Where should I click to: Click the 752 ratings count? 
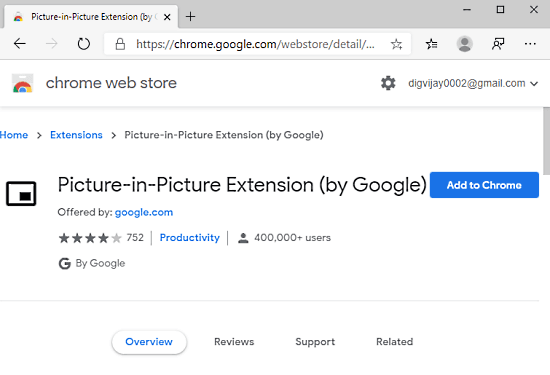click(x=135, y=238)
